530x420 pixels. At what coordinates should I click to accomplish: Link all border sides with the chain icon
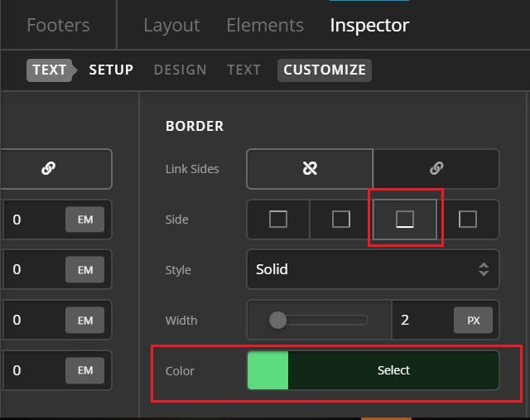[x=436, y=168]
